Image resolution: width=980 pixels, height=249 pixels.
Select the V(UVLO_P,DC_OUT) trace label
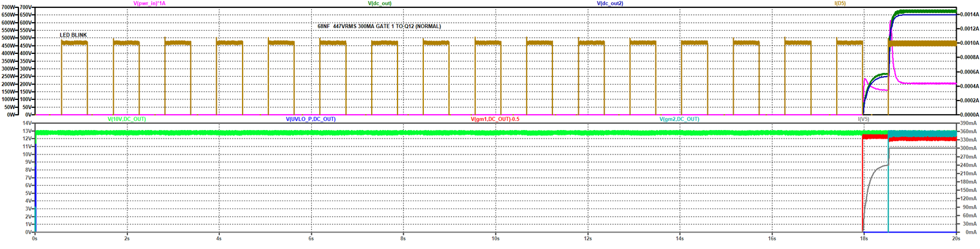[311, 119]
